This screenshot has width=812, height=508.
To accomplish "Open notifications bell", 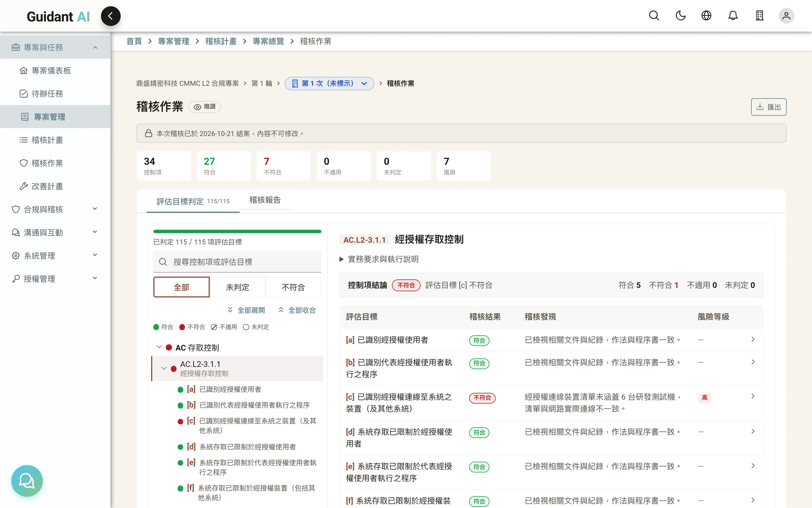I will tap(733, 16).
